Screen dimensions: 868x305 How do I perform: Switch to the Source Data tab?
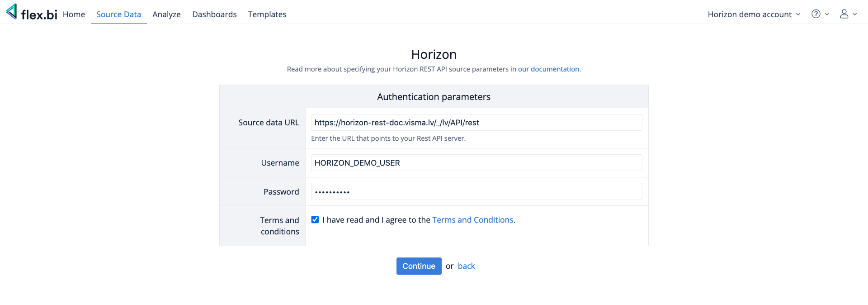click(x=118, y=14)
